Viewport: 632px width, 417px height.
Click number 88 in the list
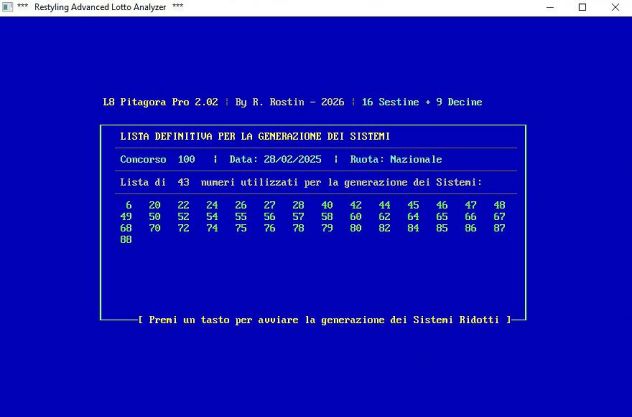coord(126,240)
